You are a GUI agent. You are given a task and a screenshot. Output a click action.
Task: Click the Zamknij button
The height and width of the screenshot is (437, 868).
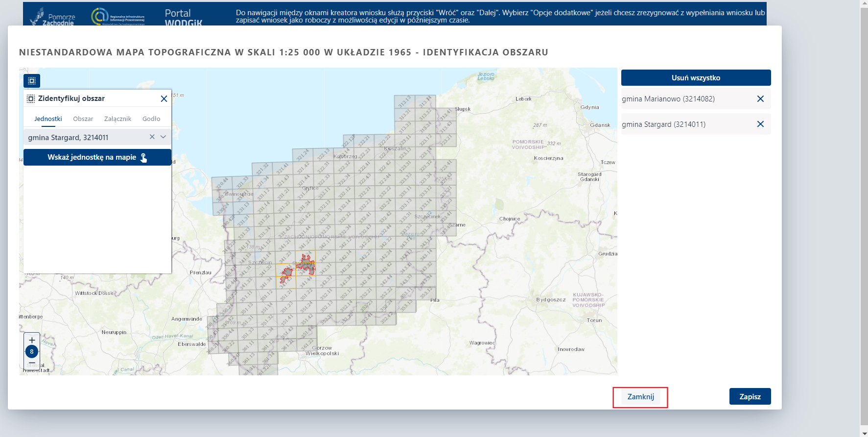[640, 397]
